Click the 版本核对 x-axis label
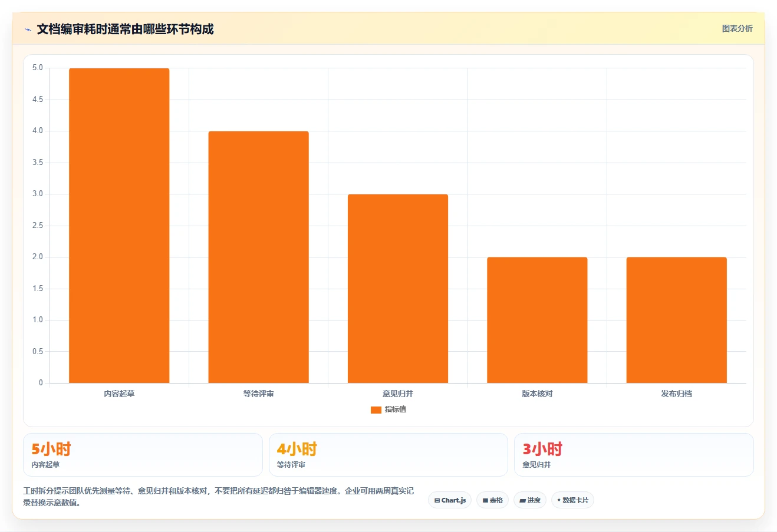This screenshot has width=777, height=532. tap(537, 394)
